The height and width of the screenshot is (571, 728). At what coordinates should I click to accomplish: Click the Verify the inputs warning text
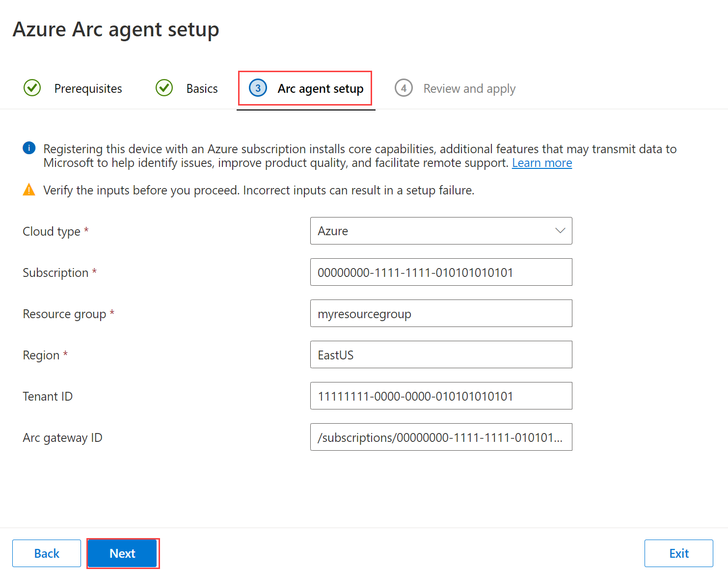259,190
